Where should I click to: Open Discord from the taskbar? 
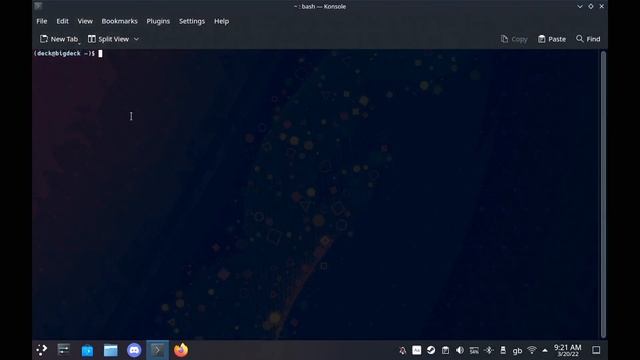(x=134, y=350)
